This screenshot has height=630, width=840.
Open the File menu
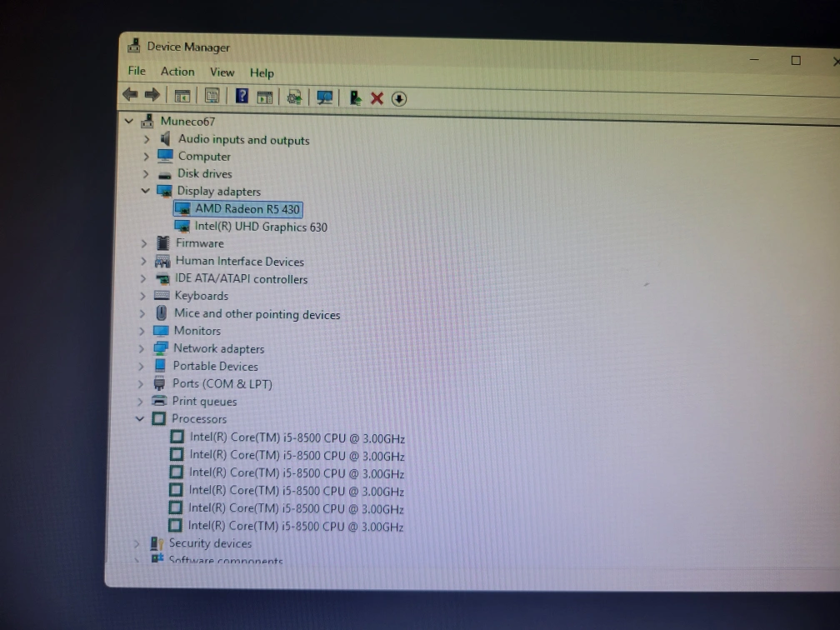click(137, 71)
